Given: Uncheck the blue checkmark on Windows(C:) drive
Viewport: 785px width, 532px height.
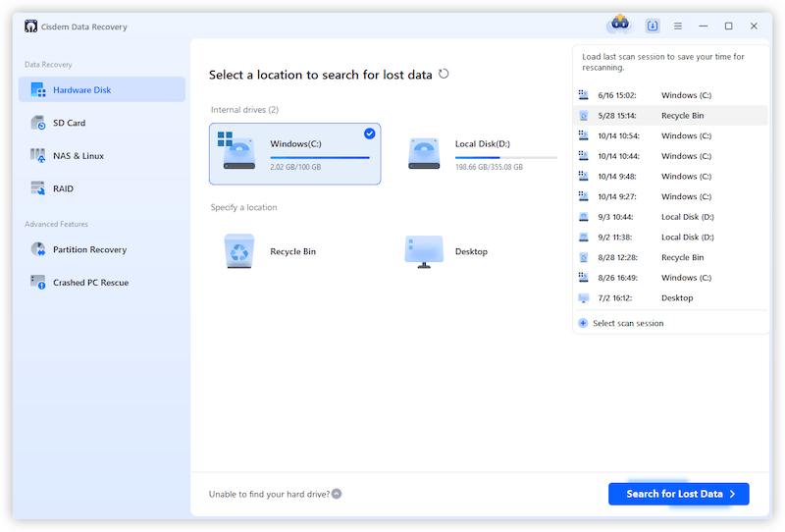Looking at the screenshot, I should pyautogui.click(x=370, y=133).
